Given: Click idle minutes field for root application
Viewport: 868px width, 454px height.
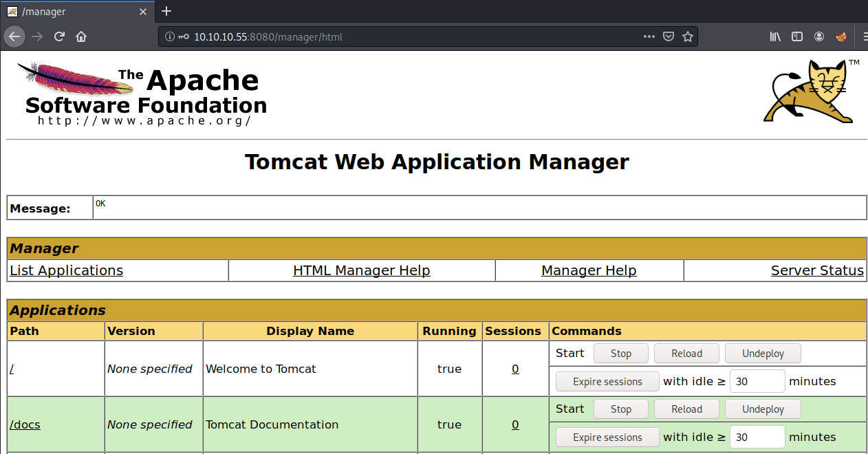Looking at the screenshot, I should tap(757, 381).
